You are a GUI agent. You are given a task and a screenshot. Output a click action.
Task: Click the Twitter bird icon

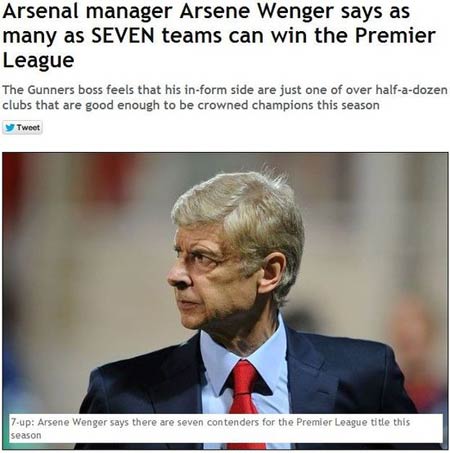coord(10,128)
